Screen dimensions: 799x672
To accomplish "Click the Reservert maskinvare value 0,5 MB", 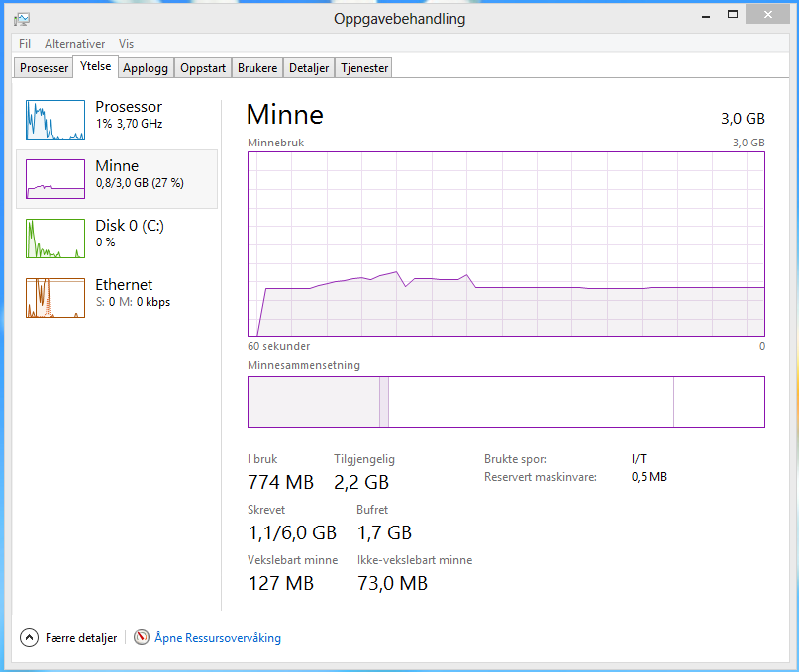I will tap(649, 477).
